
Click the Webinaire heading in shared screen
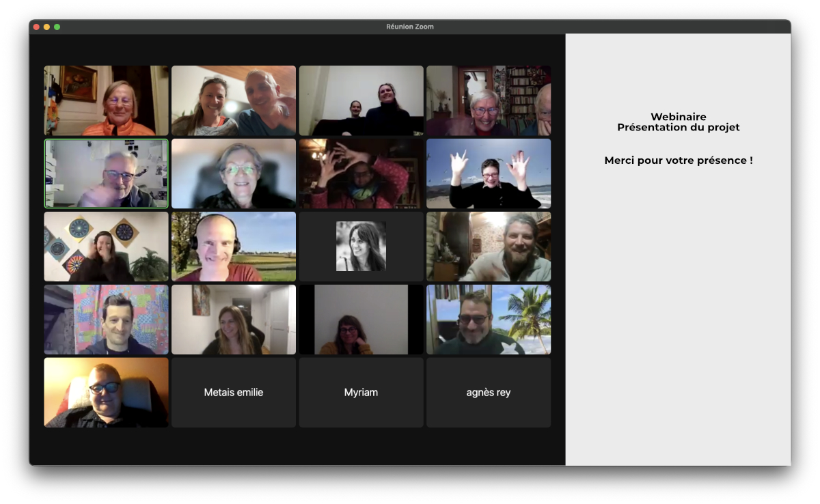pyautogui.click(x=679, y=117)
